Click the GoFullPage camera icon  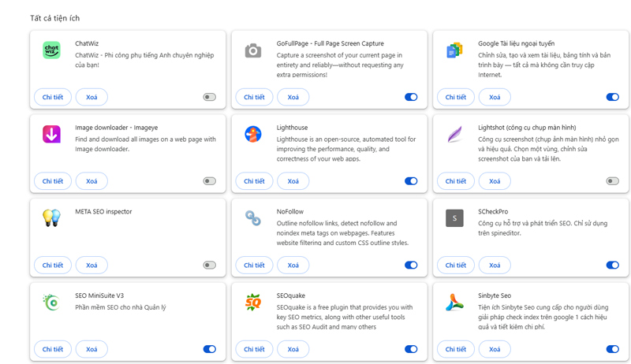coord(252,50)
